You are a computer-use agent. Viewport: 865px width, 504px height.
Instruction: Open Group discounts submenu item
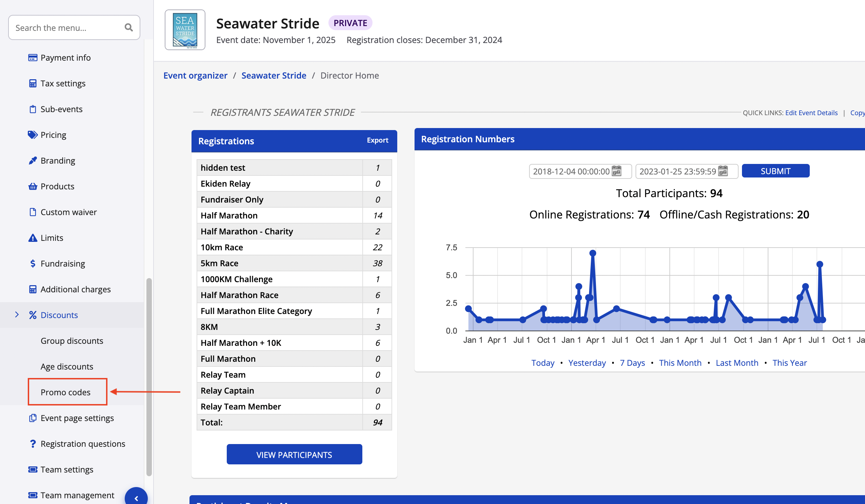tap(72, 341)
